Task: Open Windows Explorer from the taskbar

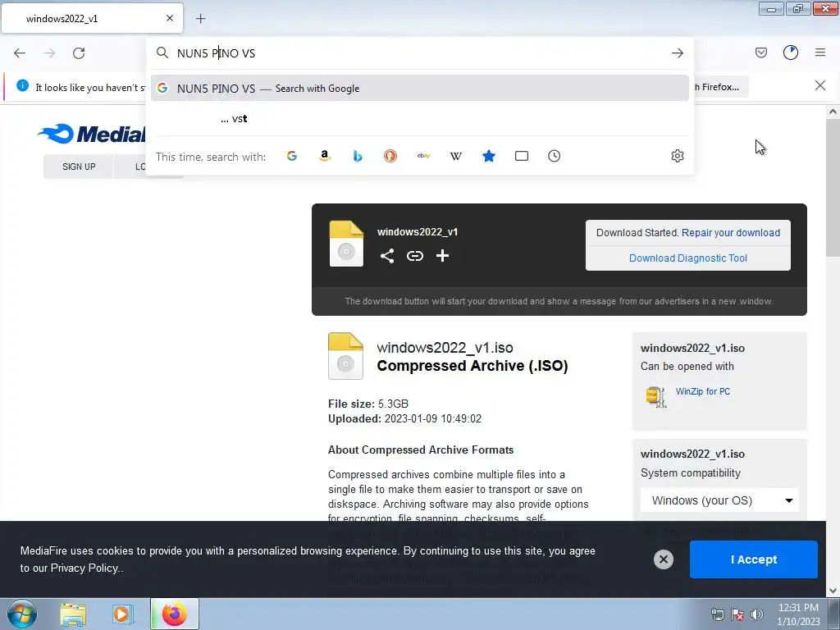Action: tap(73, 614)
